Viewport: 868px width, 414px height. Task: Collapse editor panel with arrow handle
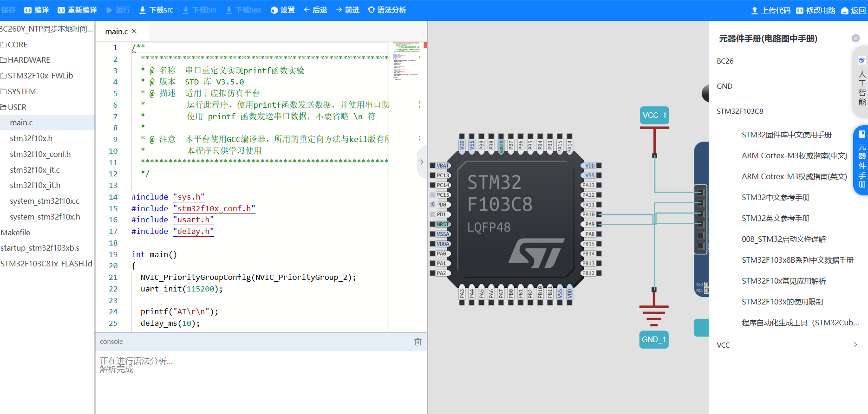(x=422, y=162)
